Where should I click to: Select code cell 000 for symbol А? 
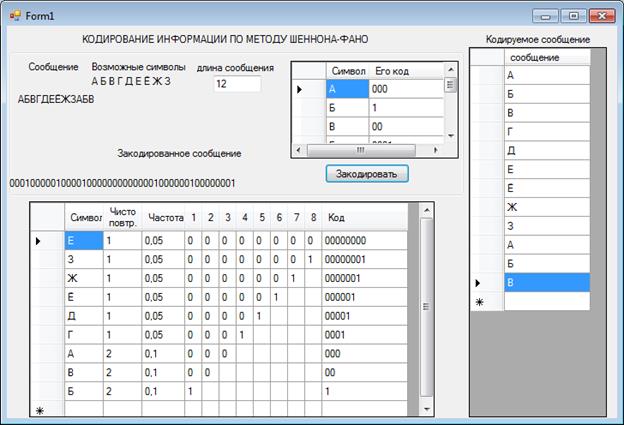coord(406,89)
